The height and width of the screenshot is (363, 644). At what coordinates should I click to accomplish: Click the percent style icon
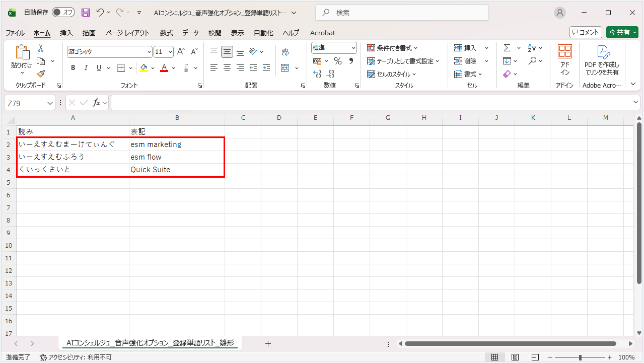pyautogui.click(x=337, y=61)
